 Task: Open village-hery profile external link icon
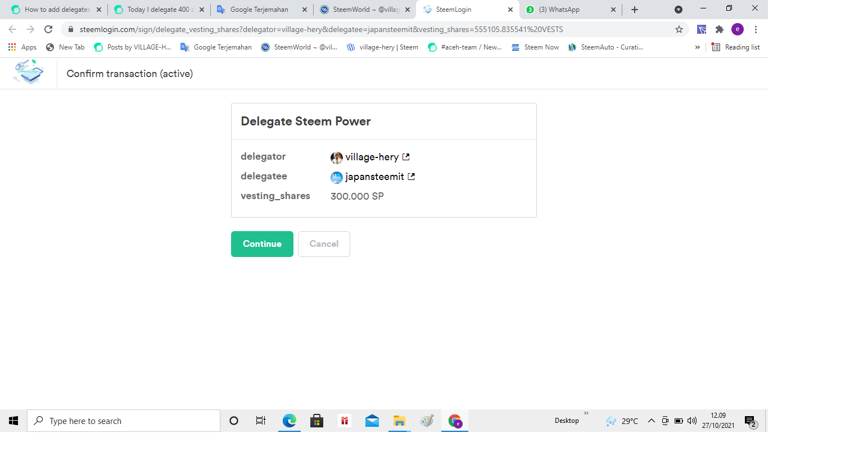[x=406, y=157]
